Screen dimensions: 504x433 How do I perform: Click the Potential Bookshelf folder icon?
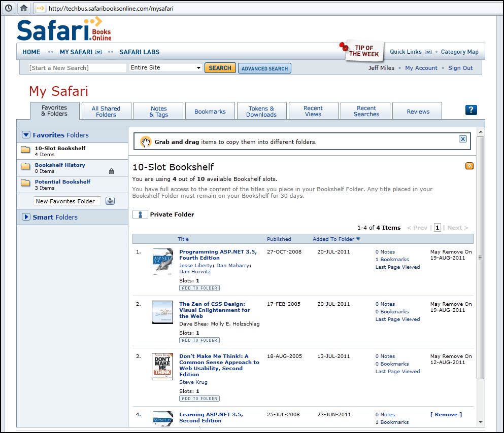pos(25,183)
